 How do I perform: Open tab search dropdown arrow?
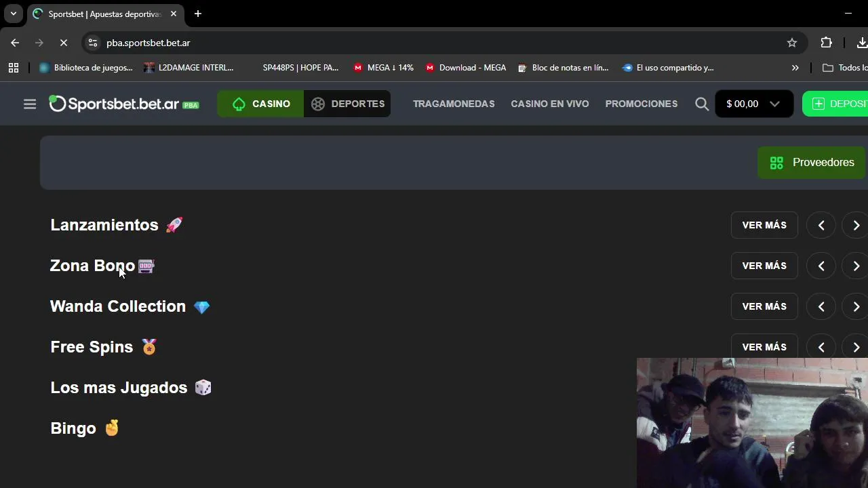(x=13, y=14)
